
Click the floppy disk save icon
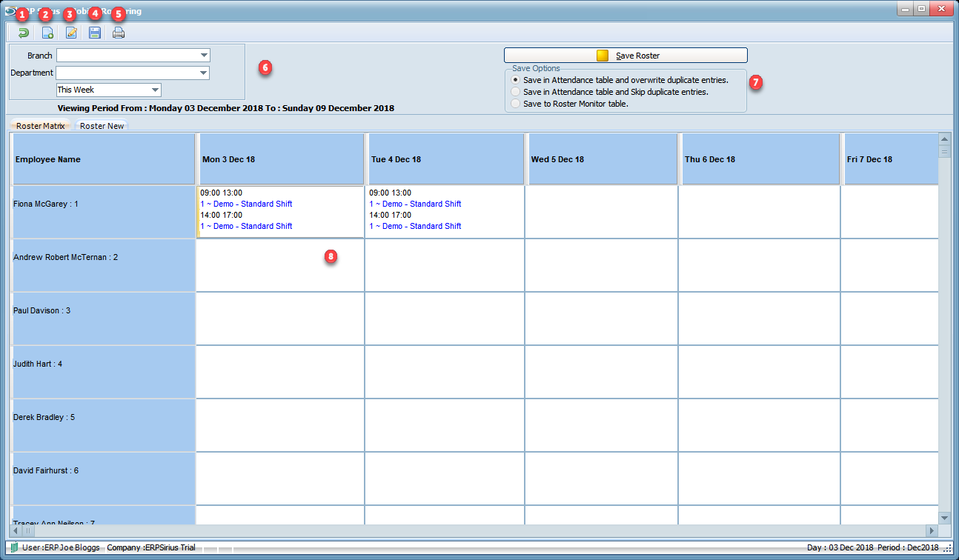tap(95, 33)
